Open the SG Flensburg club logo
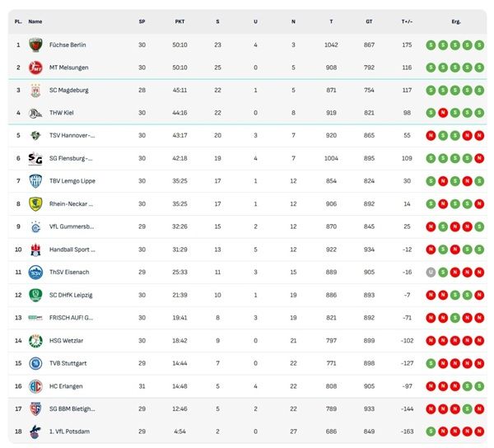 (x=35, y=158)
